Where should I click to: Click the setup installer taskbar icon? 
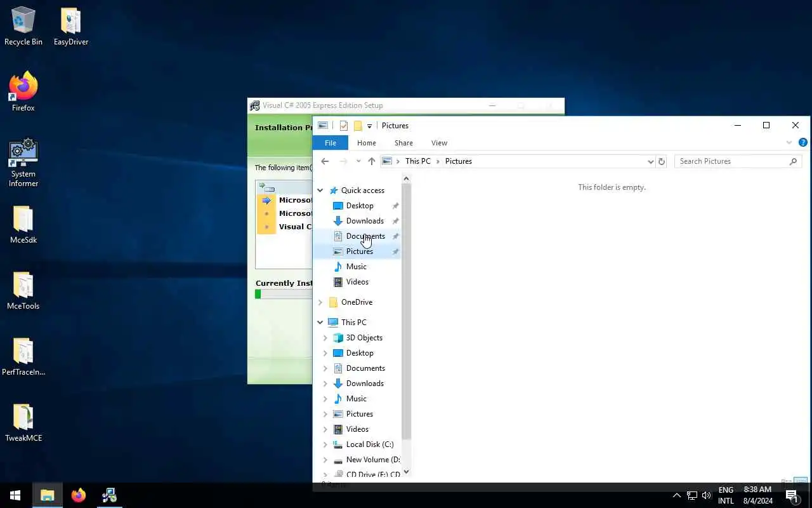pos(109,495)
